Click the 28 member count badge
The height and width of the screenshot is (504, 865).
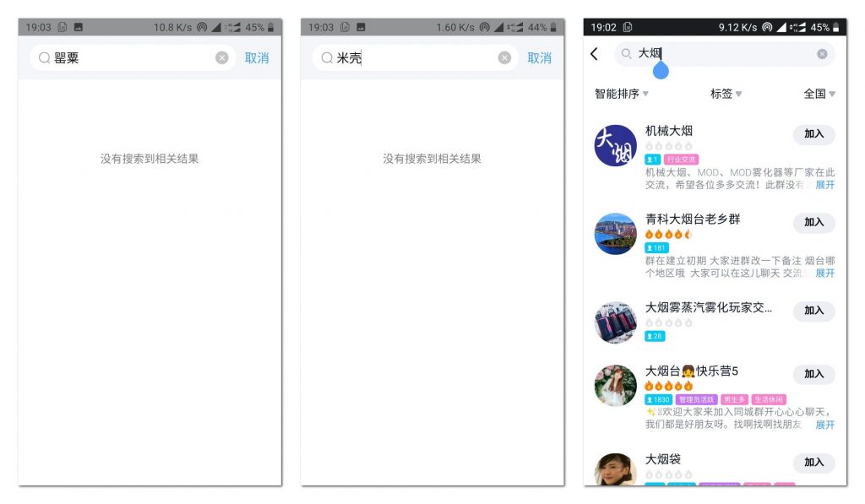click(x=655, y=336)
